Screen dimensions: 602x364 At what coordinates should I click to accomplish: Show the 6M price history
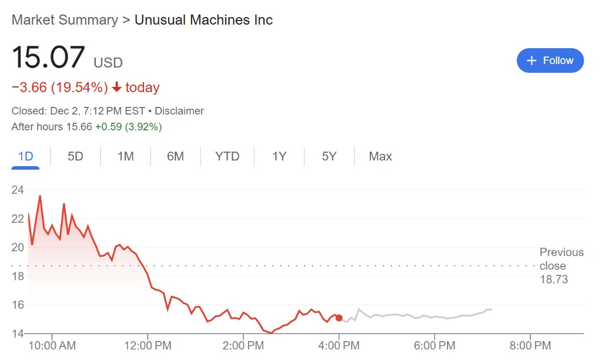pyautogui.click(x=175, y=156)
